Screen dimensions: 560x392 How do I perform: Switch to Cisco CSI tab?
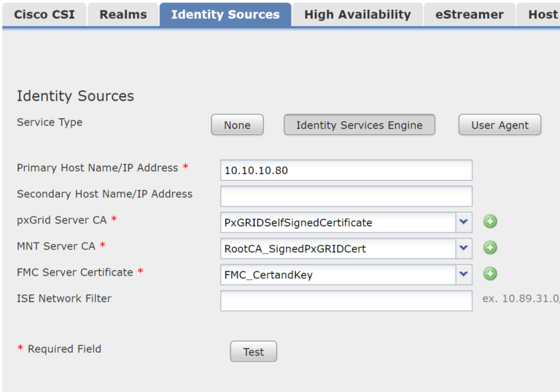[44, 15]
